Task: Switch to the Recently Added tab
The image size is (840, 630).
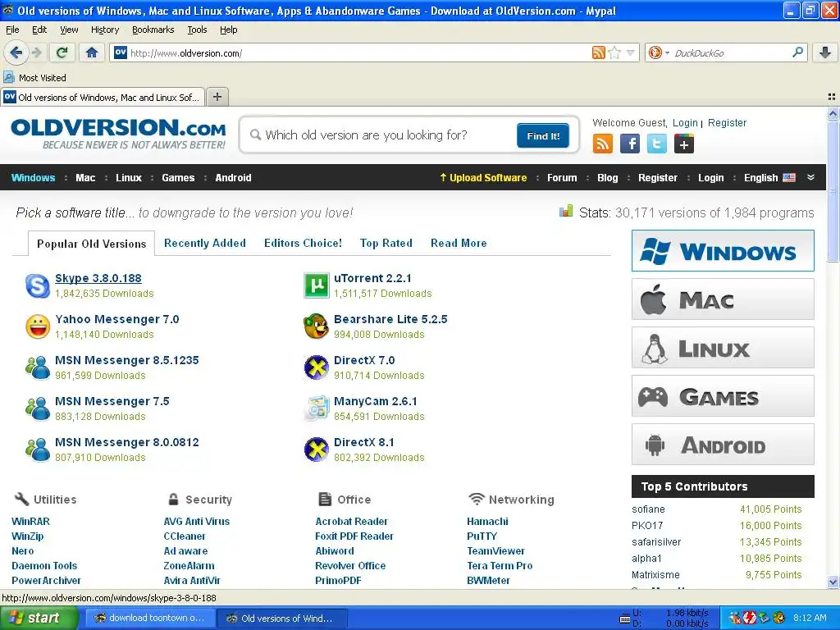Action: coord(204,243)
